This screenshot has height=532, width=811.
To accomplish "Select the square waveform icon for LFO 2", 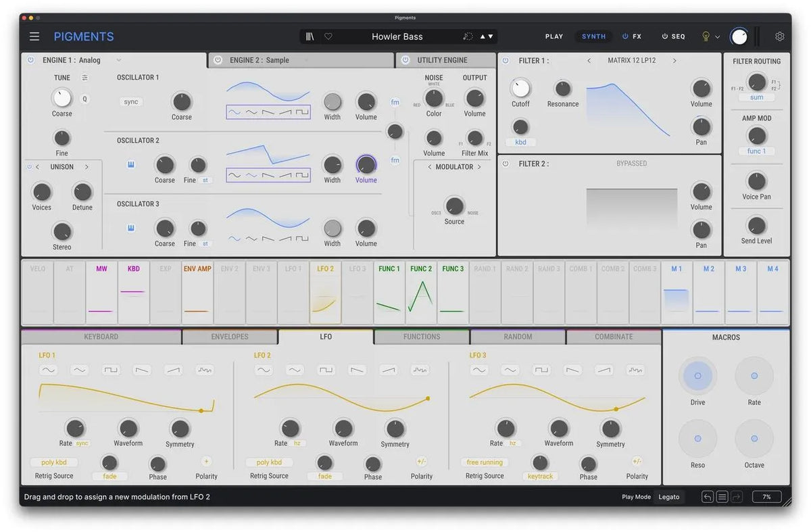I will [326, 370].
